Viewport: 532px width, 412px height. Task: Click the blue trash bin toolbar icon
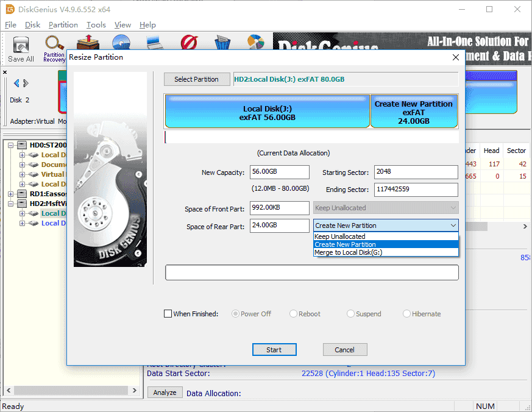[x=222, y=44]
